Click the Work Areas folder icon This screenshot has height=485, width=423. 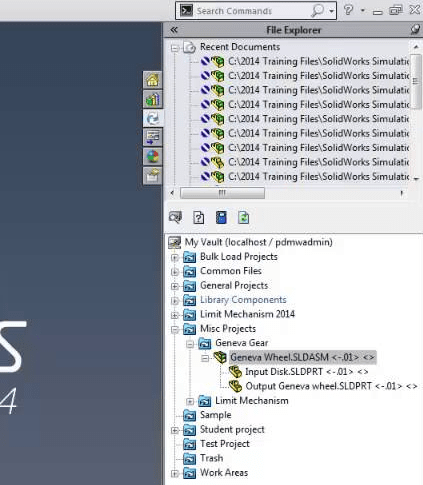pyautogui.click(x=190, y=473)
